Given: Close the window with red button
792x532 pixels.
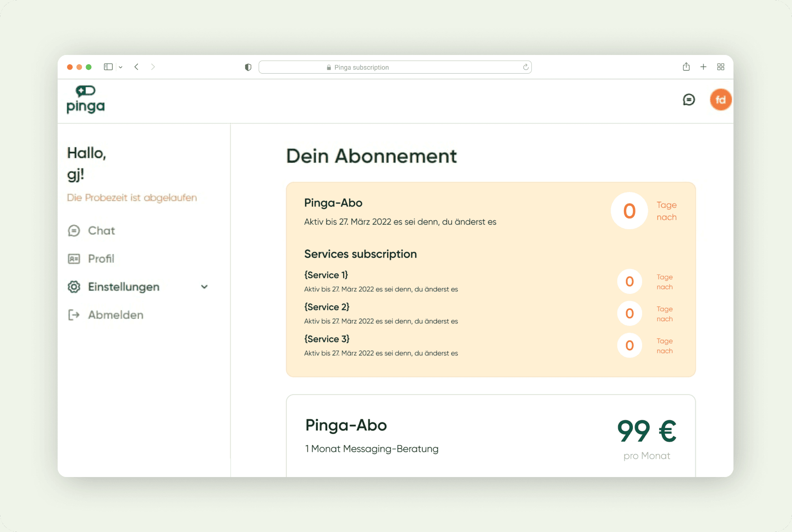Looking at the screenshot, I should click(x=70, y=67).
